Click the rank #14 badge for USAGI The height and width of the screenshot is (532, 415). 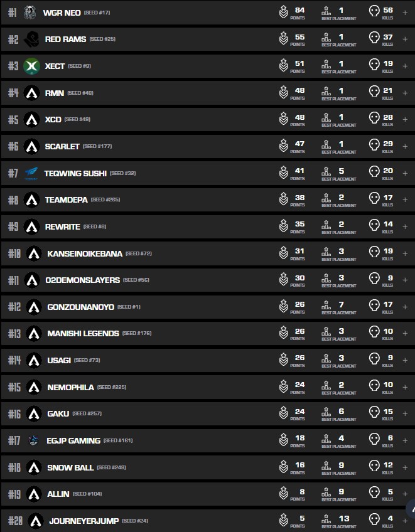pyautogui.click(x=14, y=360)
